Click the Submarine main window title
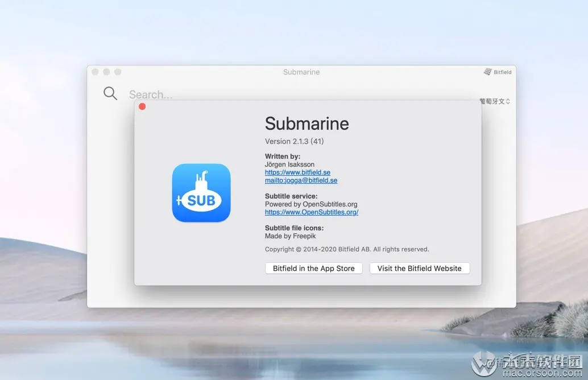 coord(301,72)
